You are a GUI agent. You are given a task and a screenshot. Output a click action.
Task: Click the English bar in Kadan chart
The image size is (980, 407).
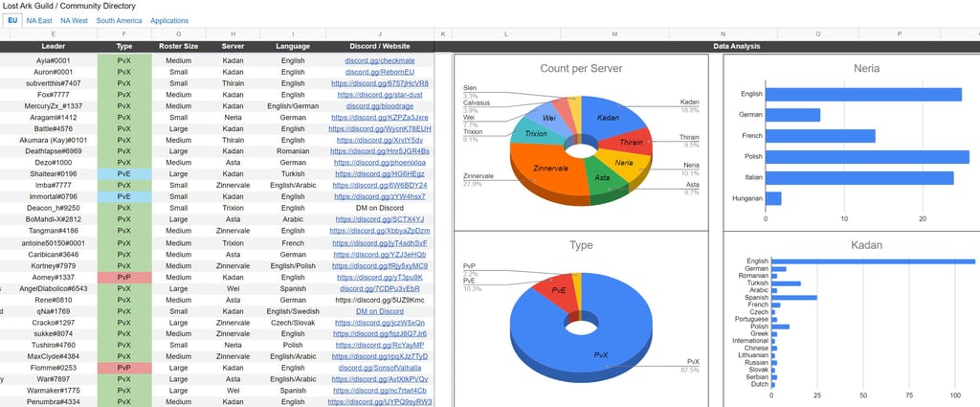(873, 261)
